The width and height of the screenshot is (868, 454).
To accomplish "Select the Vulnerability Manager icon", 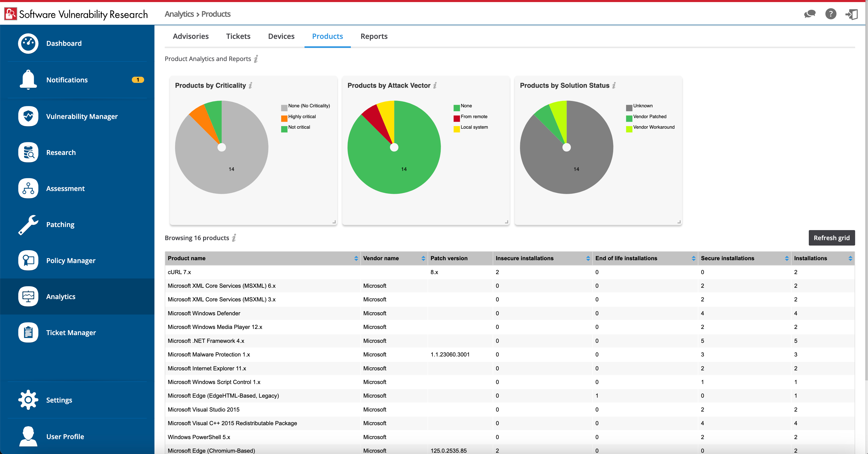I will (28, 116).
